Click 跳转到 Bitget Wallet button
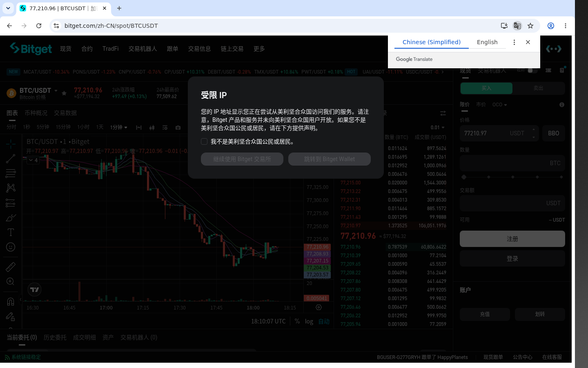Screen dimensions: 588x368 pos(330,159)
